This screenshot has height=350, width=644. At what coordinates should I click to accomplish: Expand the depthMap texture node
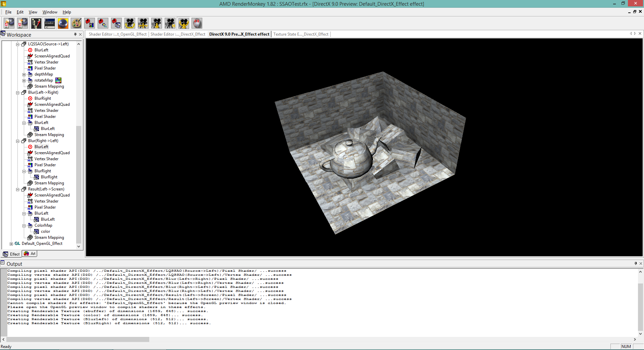point(24,75)
